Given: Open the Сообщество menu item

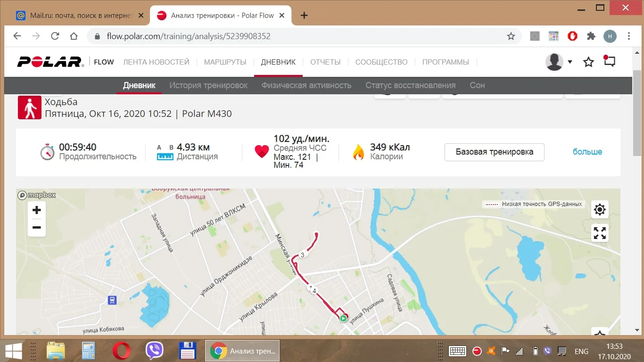Looking at the screenshot, I should tap(381, 62).
